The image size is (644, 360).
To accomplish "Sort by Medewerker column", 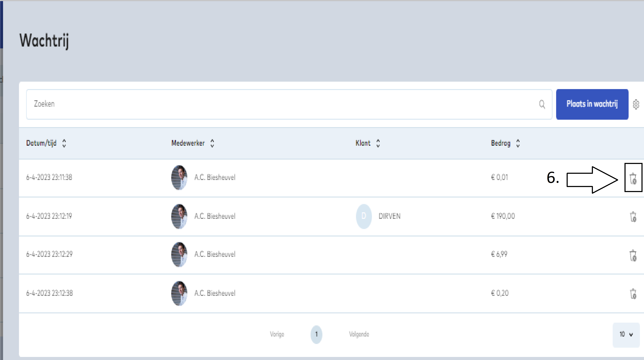I will (x=212, y=143).
